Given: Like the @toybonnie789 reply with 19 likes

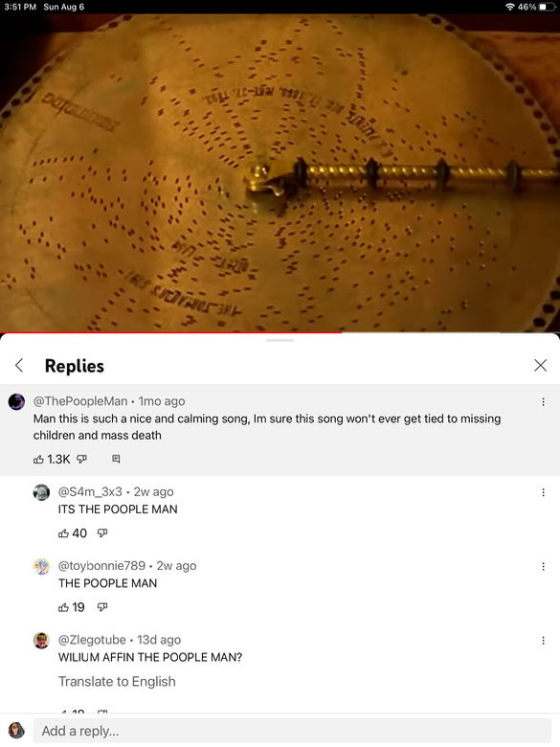Looking at the screenshot, I should click(x=63, y=607).
